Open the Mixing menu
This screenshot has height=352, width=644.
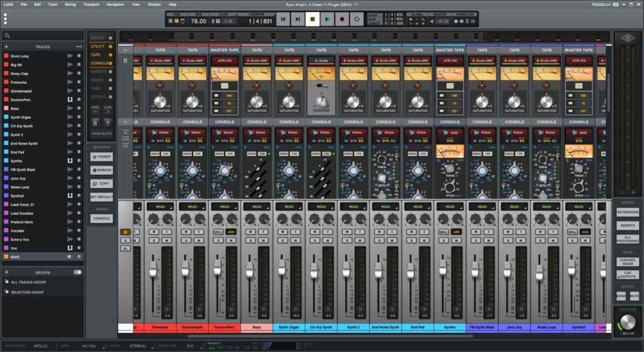click(x=70, y=4)
